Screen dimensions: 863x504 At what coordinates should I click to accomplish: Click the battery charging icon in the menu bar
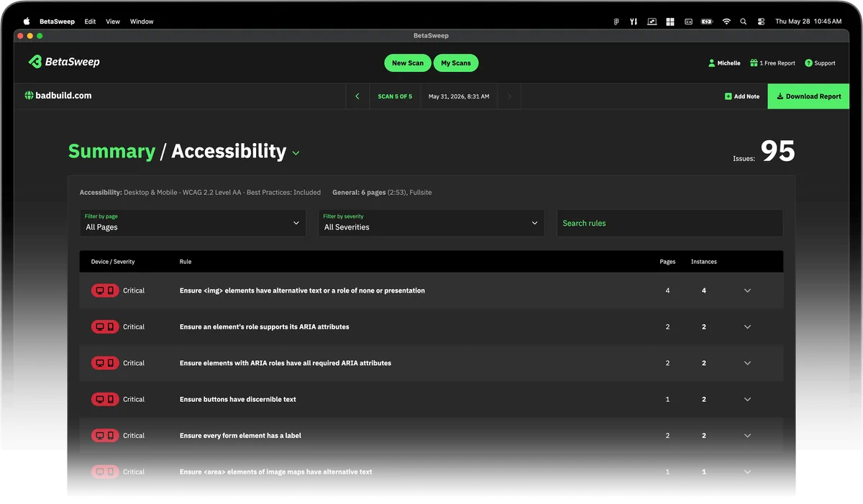coord(707,22)
